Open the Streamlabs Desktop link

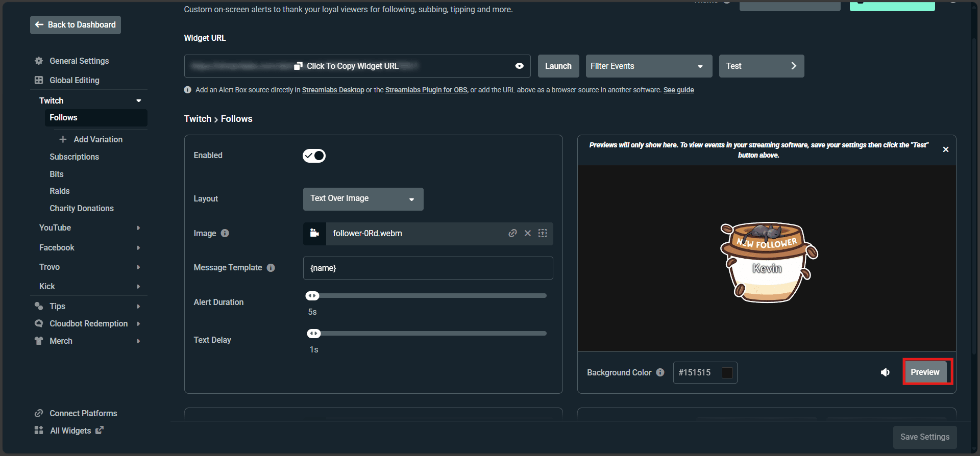(x=333, y=90)
